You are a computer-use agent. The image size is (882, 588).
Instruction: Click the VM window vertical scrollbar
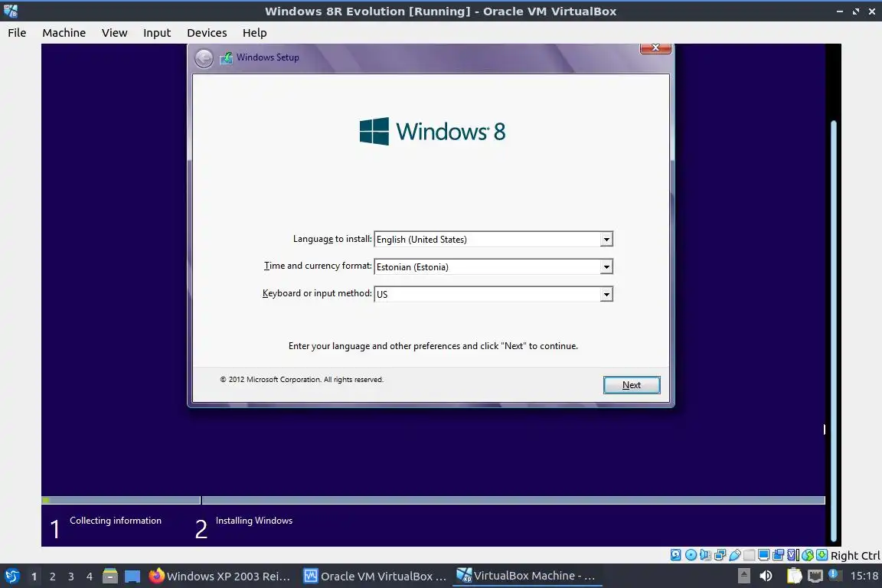[x=834, y=332]
